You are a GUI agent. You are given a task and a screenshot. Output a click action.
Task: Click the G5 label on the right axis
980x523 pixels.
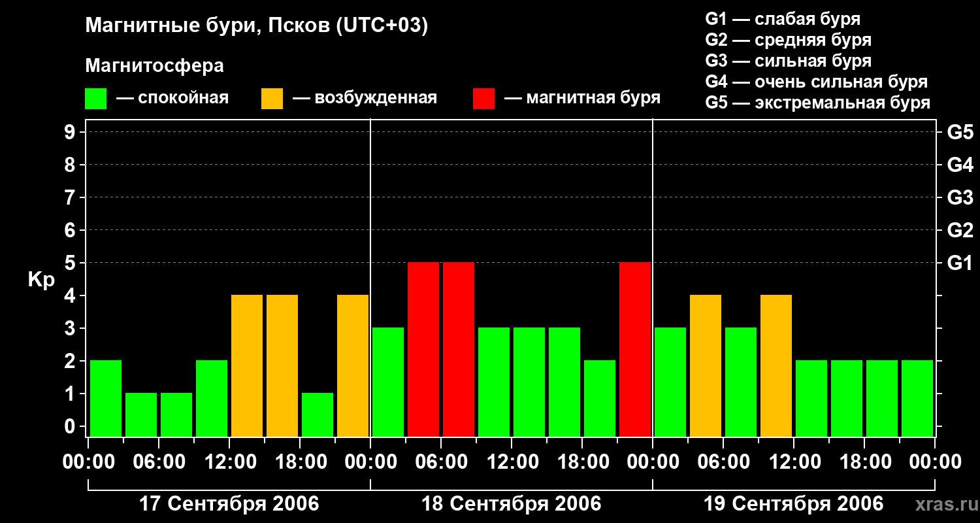[960, 132]
